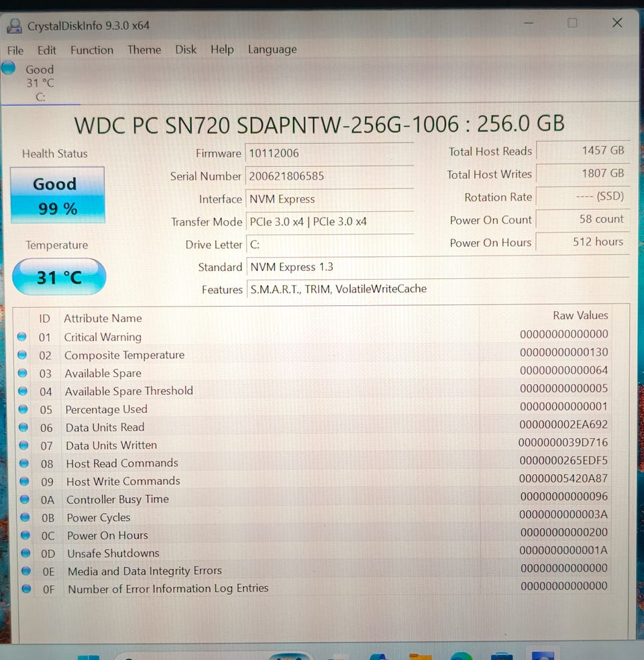The height and width of the screenshot is (660, 644).
Task: Click the Power On Hours value field
Action: coord(583,242)
